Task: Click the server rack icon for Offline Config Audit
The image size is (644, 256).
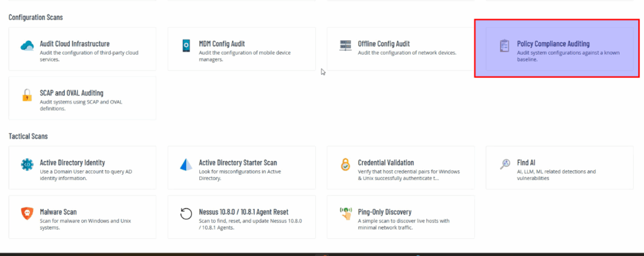Action: 345,46
